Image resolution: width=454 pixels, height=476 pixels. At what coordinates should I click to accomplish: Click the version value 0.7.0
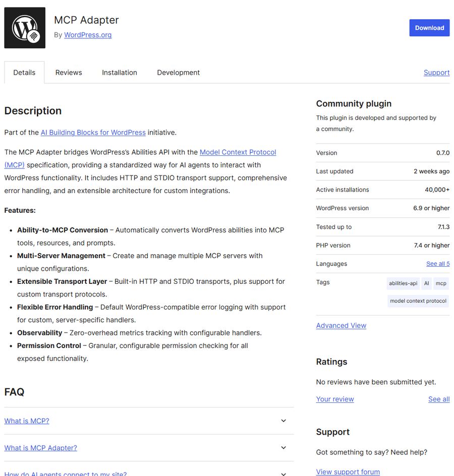click(443, 153)
